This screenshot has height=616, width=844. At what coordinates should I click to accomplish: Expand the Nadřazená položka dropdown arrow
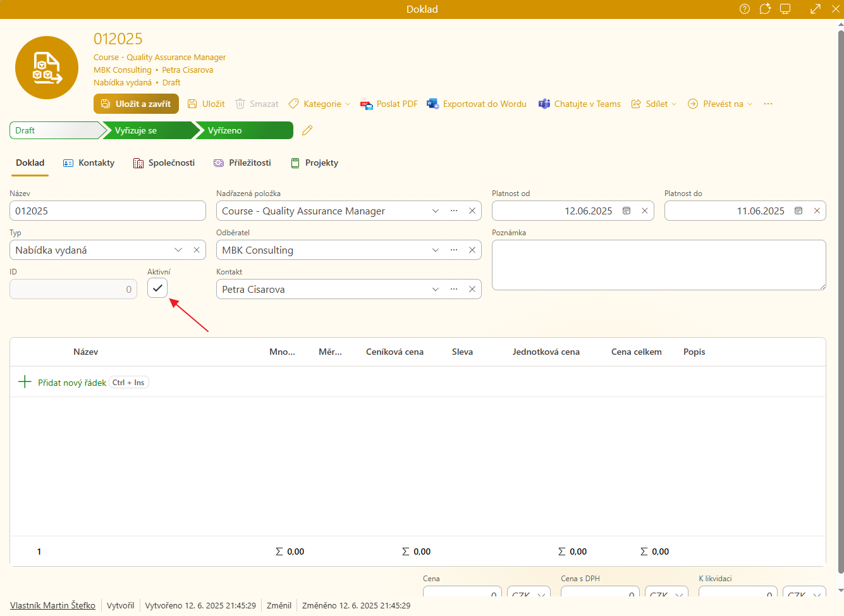436,211
